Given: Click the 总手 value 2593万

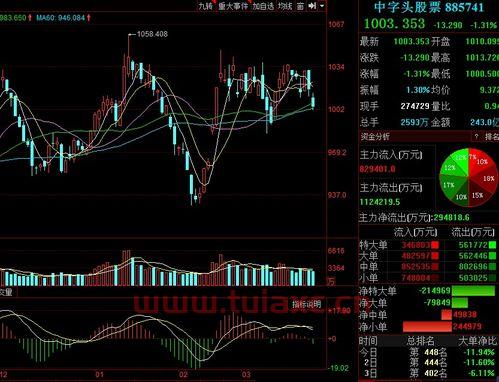Looking at the screenshot, I should click(x=414, y=122).
